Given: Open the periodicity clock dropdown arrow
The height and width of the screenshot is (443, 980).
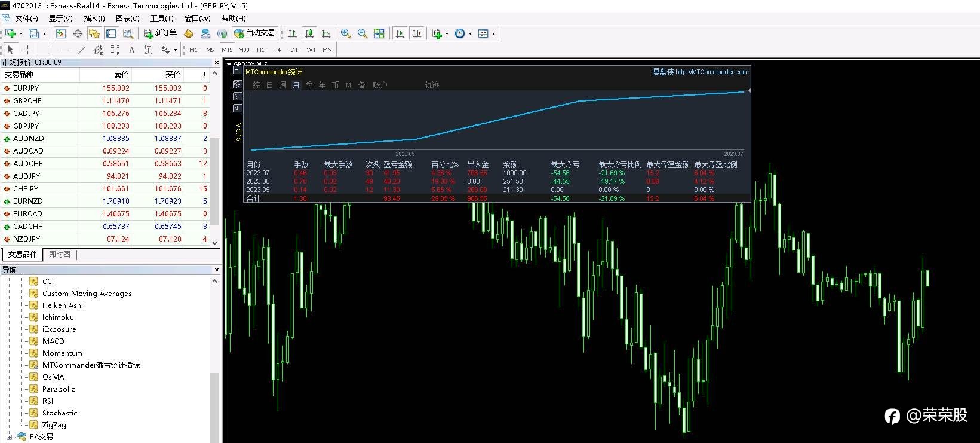Looking at the screenshot, I should click(x=470, y=33).
